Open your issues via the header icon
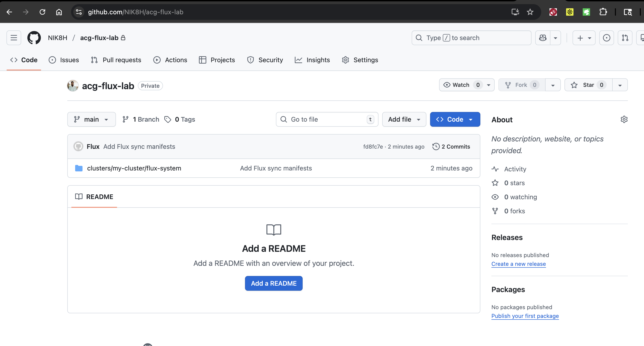 coord(606,38)
